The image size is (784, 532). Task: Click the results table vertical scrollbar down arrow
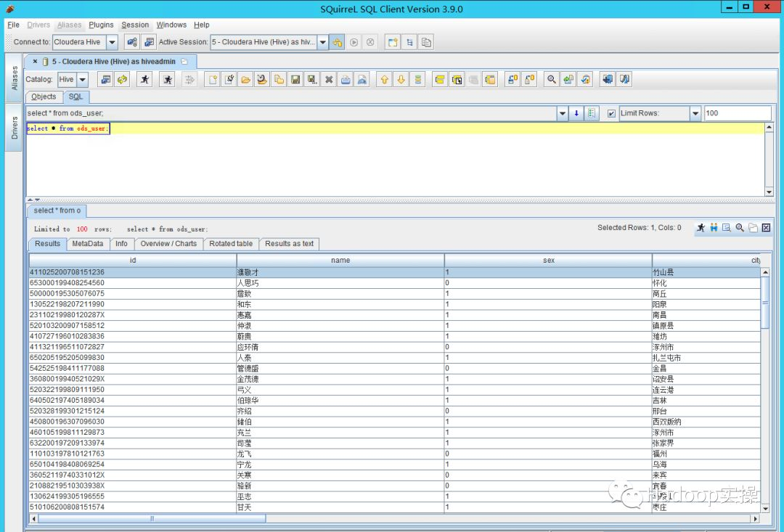[x=765, y=509]
